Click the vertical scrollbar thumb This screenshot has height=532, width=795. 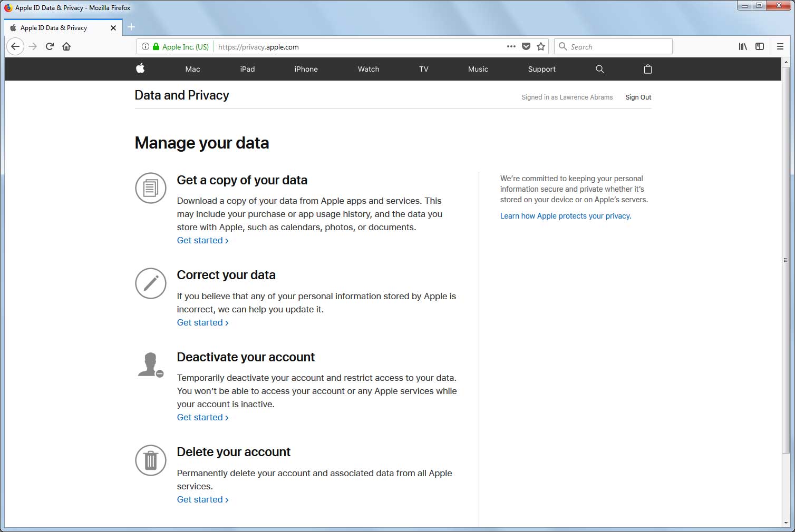[x=786, y=260]
